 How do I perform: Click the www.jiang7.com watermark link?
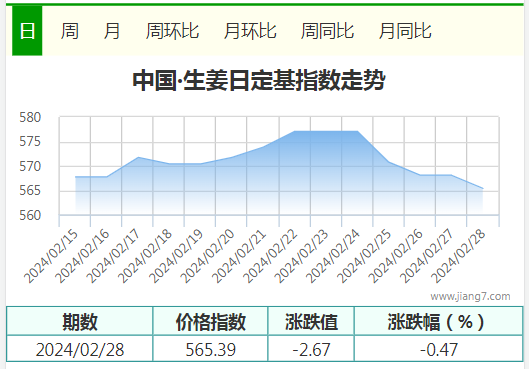[470, 296]
